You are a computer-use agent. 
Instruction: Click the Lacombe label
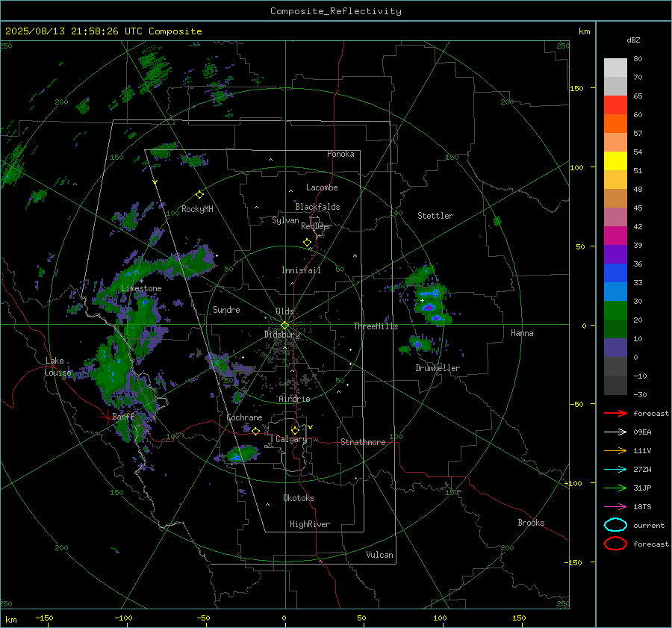(x=322, y=187)
